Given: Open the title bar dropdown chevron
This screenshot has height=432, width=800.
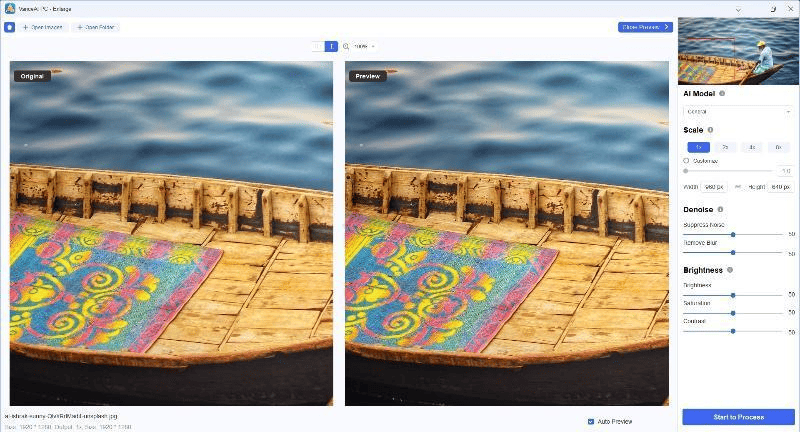Looking at the screenshot, I should [738, 10].
